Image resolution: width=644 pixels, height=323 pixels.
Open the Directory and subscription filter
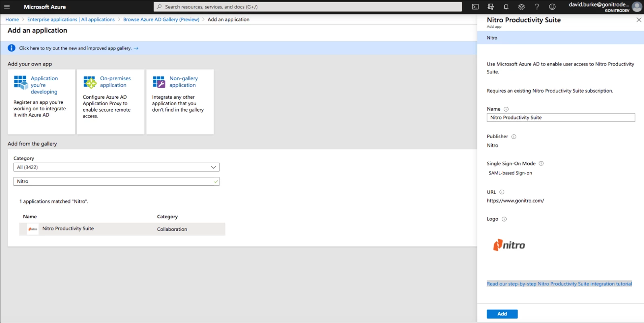[491, 7]
